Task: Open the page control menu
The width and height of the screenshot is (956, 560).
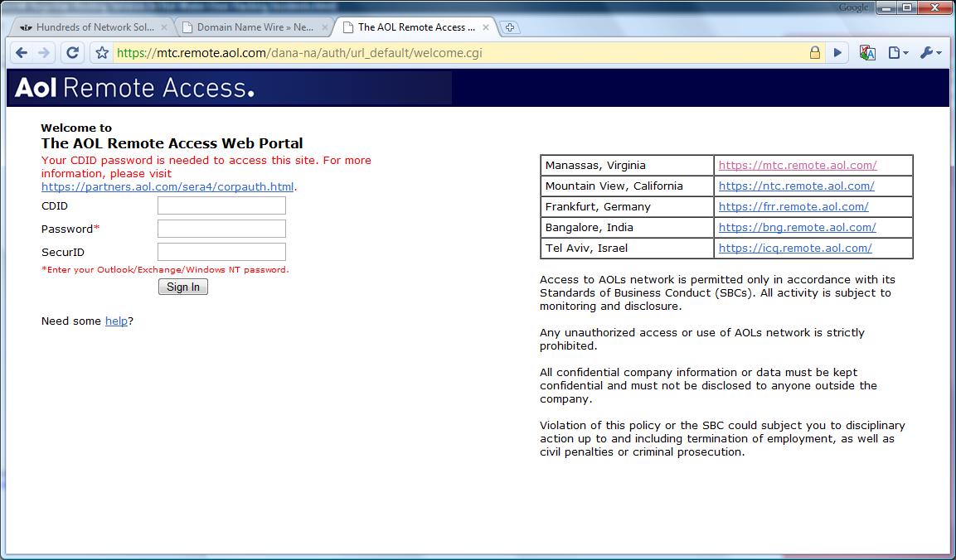Action: pos(898,53)
